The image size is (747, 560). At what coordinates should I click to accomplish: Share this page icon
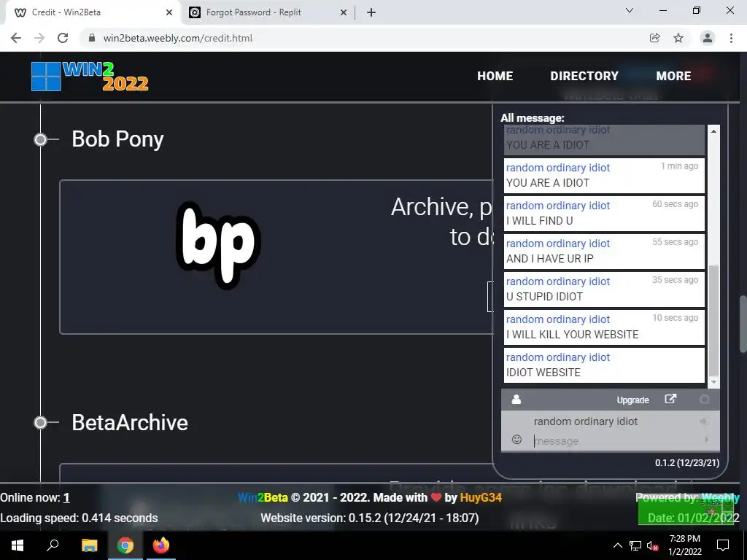point(655,38)
